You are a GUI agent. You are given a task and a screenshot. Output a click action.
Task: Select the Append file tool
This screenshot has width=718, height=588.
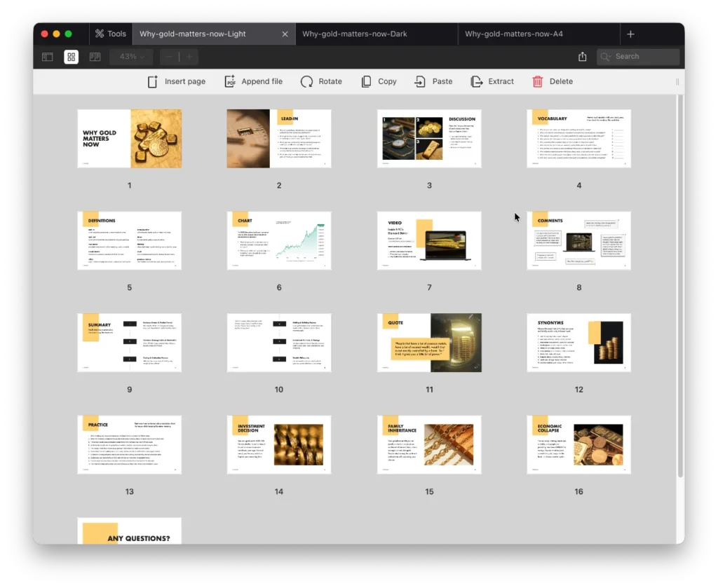tap(253, 81)
